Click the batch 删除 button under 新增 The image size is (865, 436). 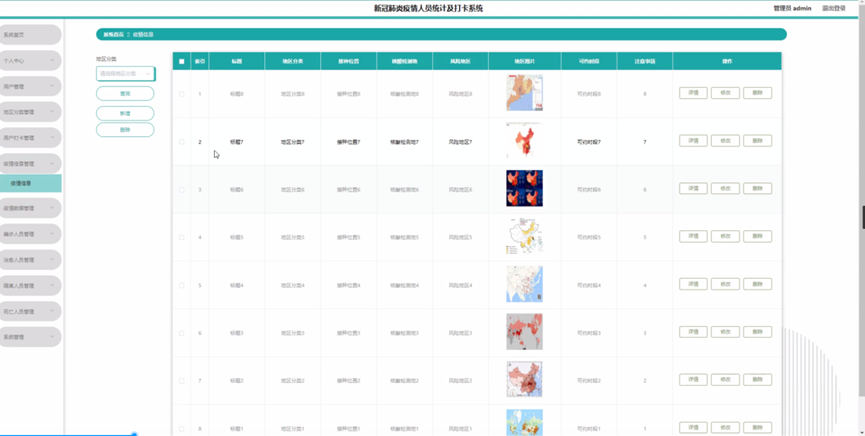click(125, 130)
